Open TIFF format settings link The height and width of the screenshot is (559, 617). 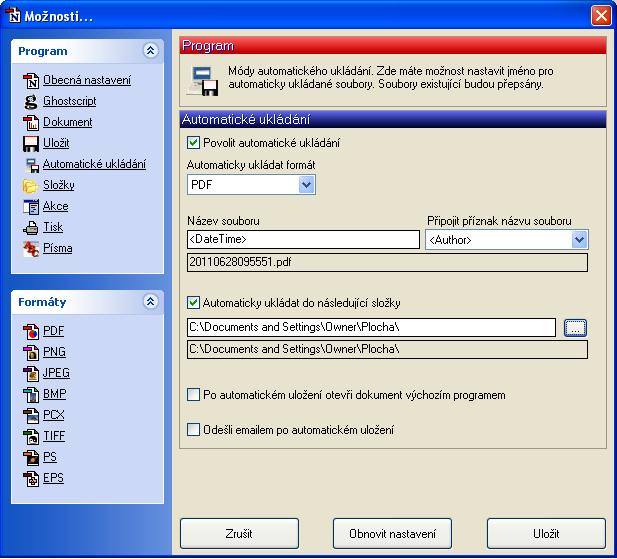click(x=54, y=436)
